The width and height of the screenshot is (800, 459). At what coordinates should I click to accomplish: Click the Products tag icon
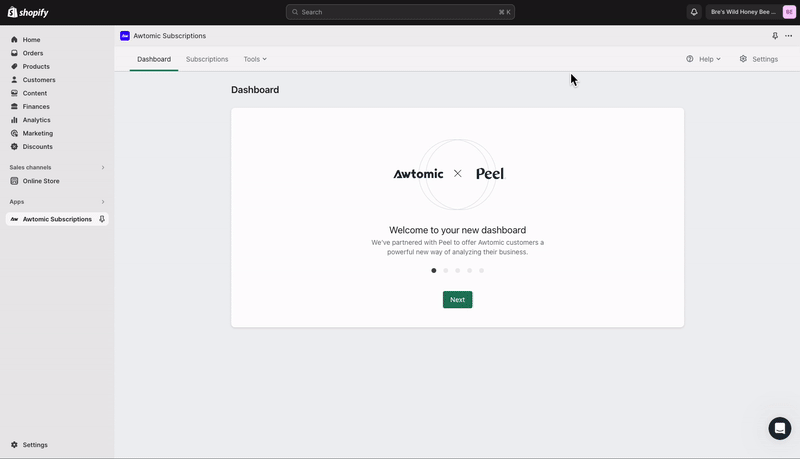pos(14,66)
